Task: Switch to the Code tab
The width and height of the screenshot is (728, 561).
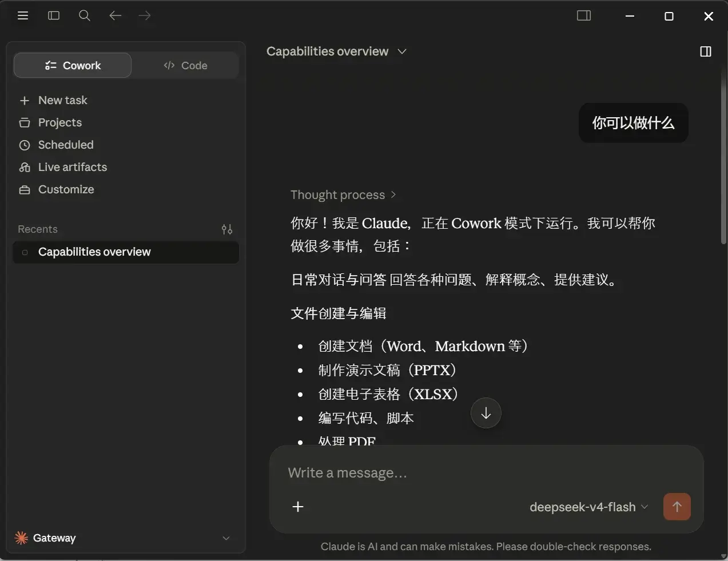Action: [185, 65]
